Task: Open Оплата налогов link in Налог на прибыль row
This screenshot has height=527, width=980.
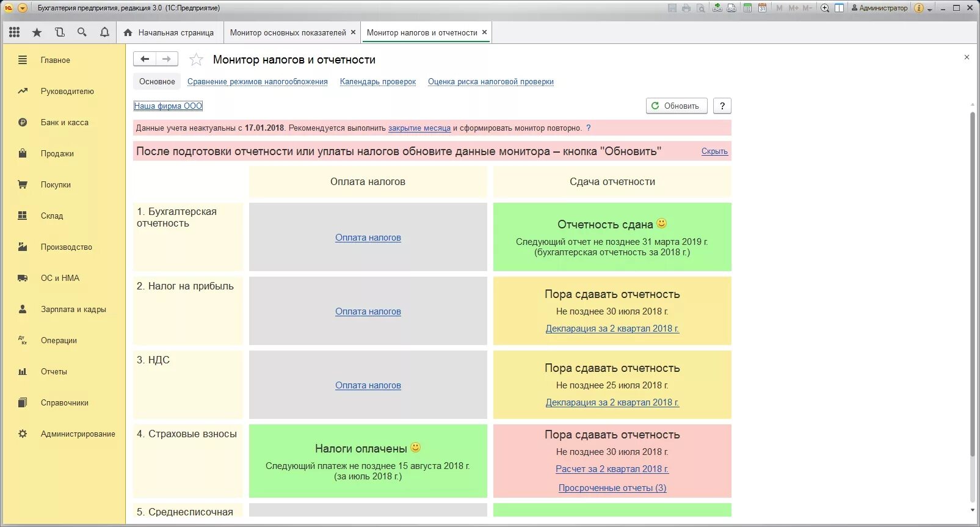Action: pos(368,311)
